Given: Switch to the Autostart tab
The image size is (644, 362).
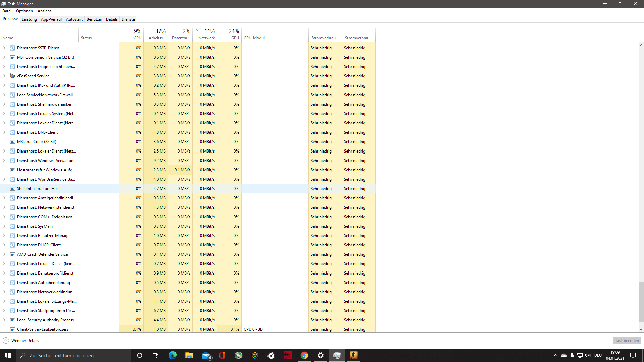Looking at the screenshot, I should [74, 19].
